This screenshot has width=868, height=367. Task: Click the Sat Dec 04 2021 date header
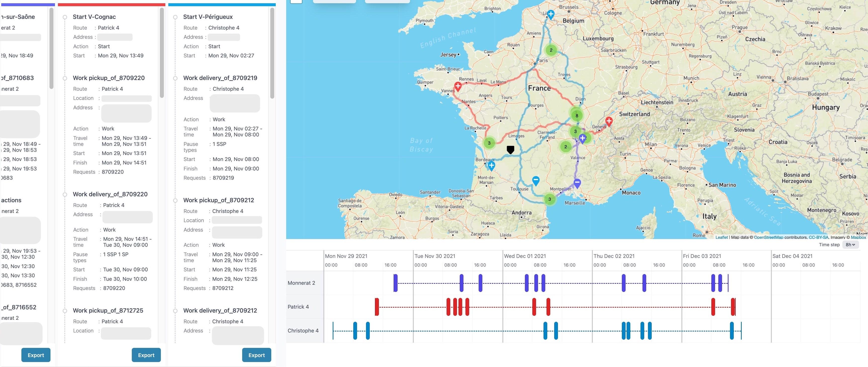click(792, 256)
